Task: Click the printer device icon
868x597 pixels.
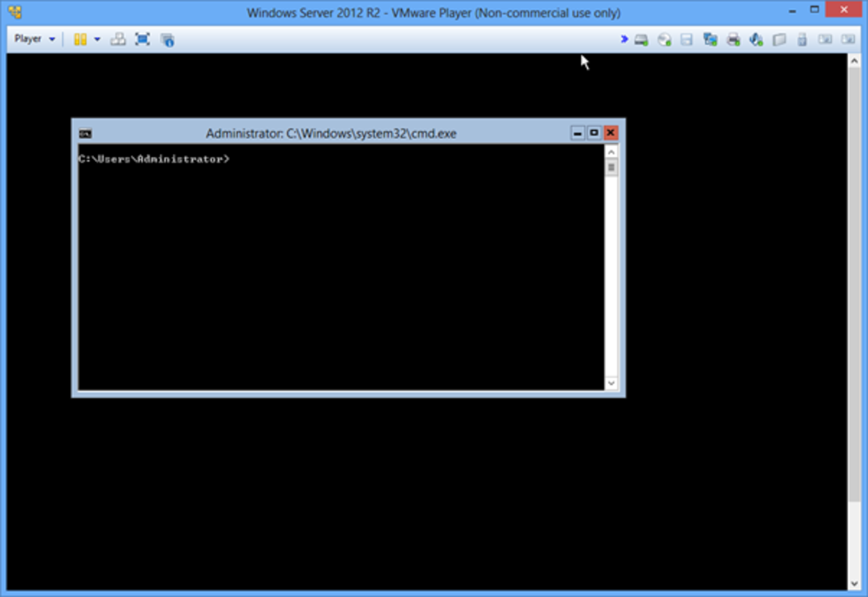Action: click(733, 40)
